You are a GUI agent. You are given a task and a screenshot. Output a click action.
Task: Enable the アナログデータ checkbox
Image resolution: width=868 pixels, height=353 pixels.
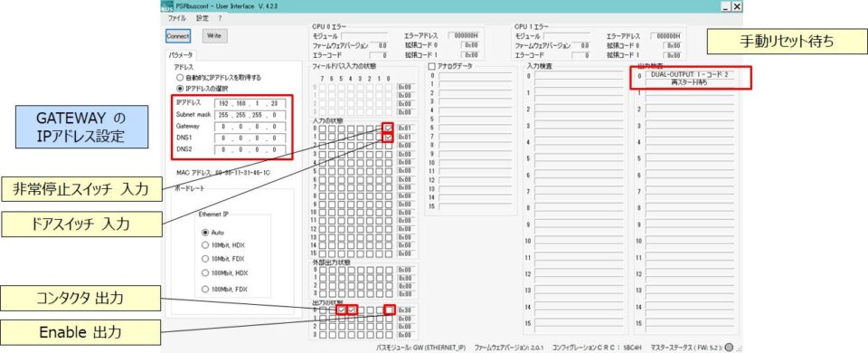tap(432, 66)
